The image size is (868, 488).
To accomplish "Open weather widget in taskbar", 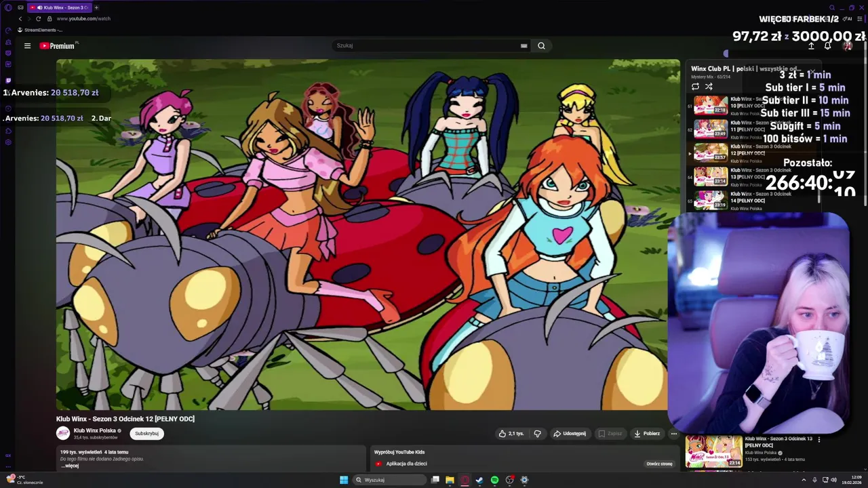I will click(x=24, y=480).
